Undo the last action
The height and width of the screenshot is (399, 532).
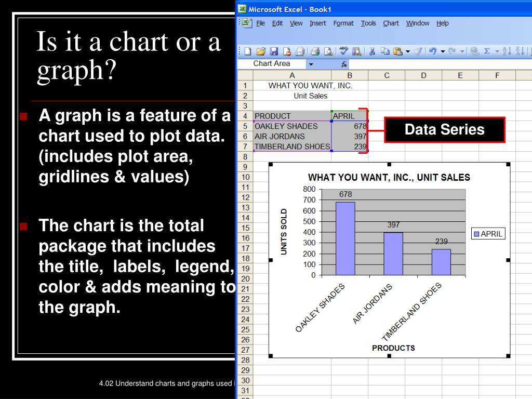433,51
